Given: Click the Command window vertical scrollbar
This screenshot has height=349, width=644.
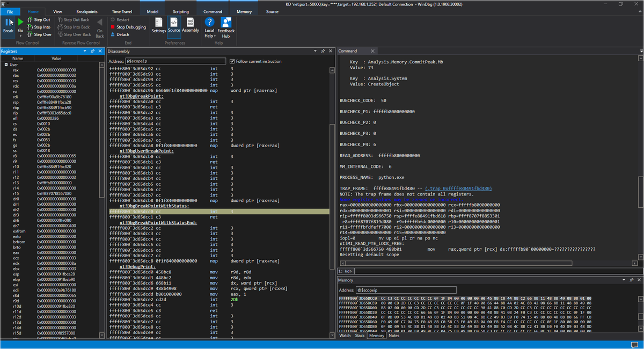Looking at the screenshot, I should point(641,157).
